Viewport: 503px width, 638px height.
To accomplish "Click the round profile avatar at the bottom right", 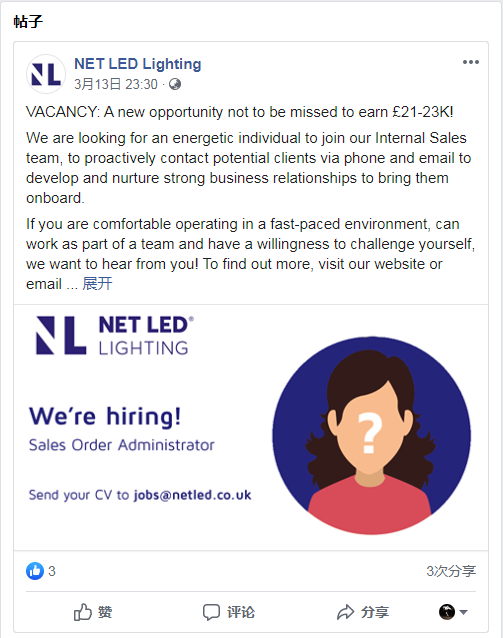I will point(446,612).
